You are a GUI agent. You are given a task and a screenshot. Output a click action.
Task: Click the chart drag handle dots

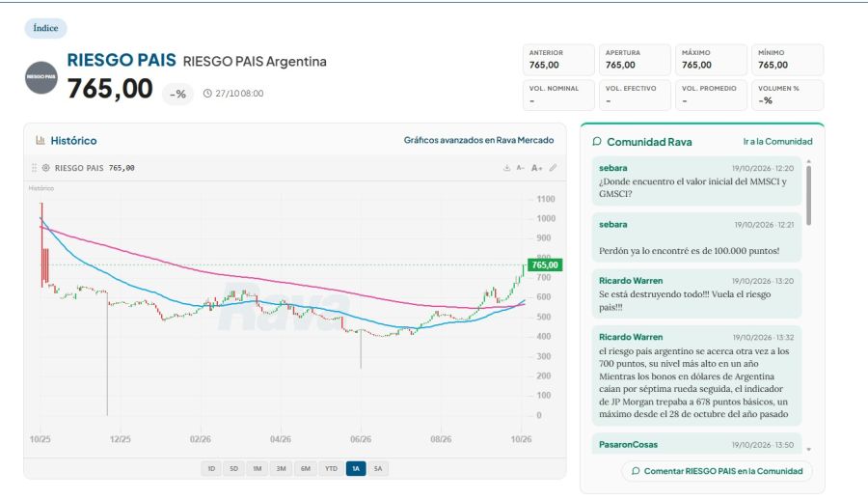tap(35, 167)
